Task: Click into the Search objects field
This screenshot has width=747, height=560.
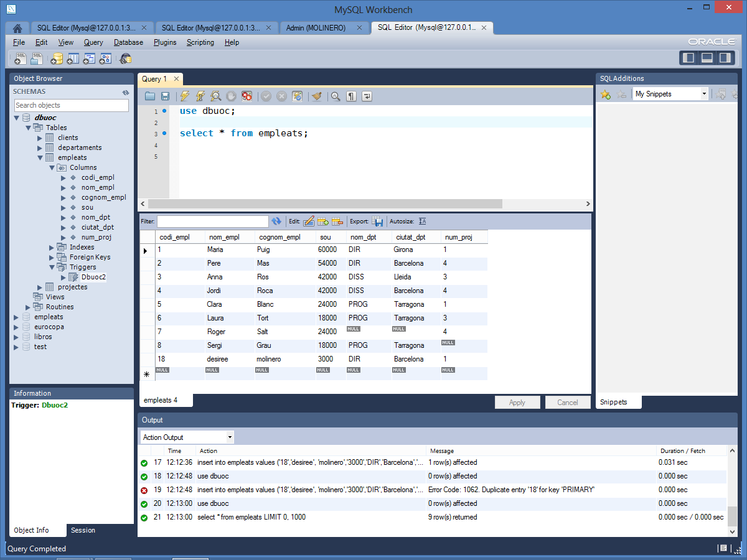Action: pos(71,105)
